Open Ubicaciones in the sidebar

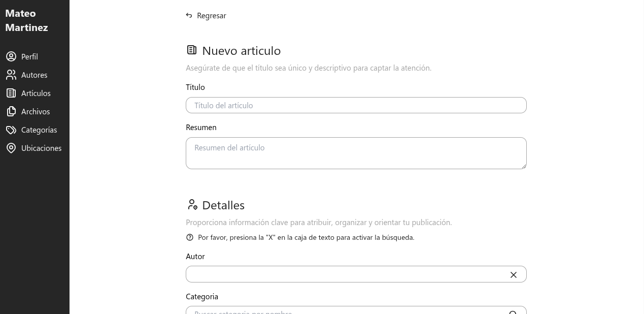click(41, 148)
